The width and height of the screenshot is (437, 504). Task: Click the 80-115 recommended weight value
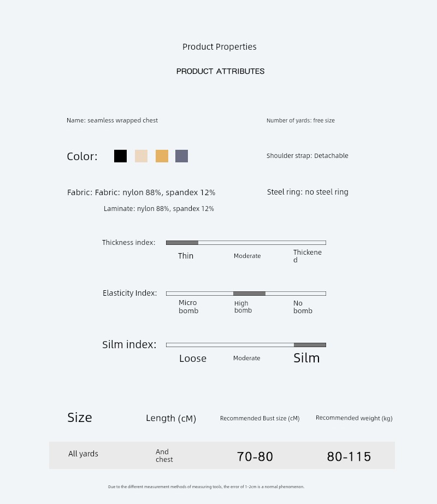click(x=349, y=457)
